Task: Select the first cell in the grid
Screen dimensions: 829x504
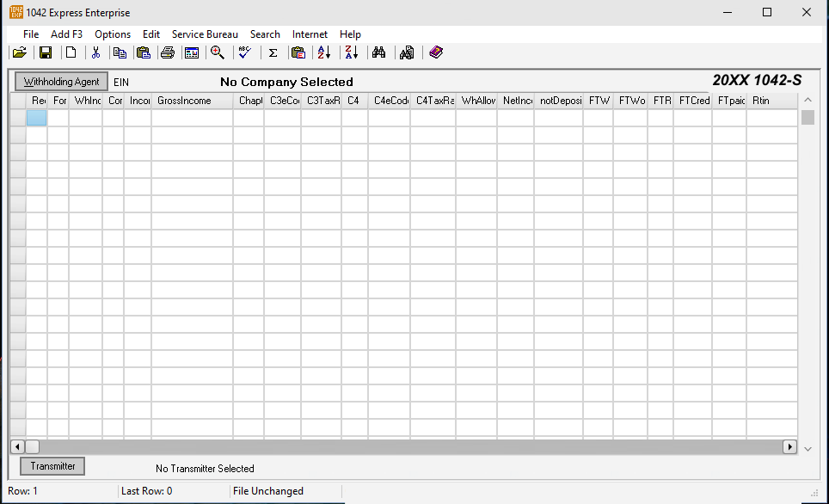Action: click(37, 118)
